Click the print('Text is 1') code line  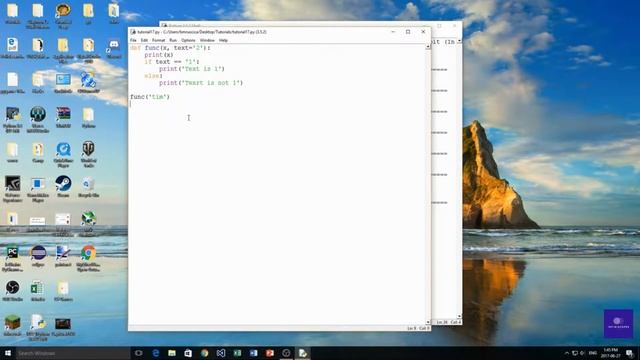(x=192, y=69)
